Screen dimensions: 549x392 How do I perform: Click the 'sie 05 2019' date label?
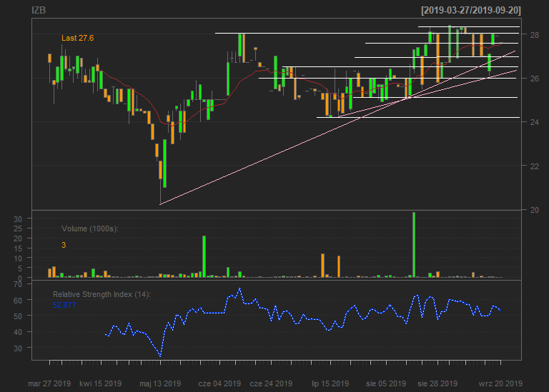coord(386,383)
